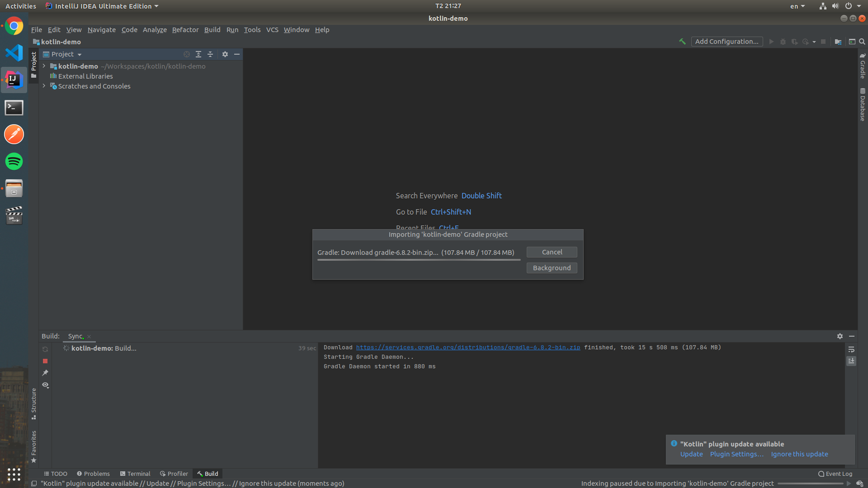This screenshot has width=868, height=488.
Task: Open the system power menu
Action: 853,6
